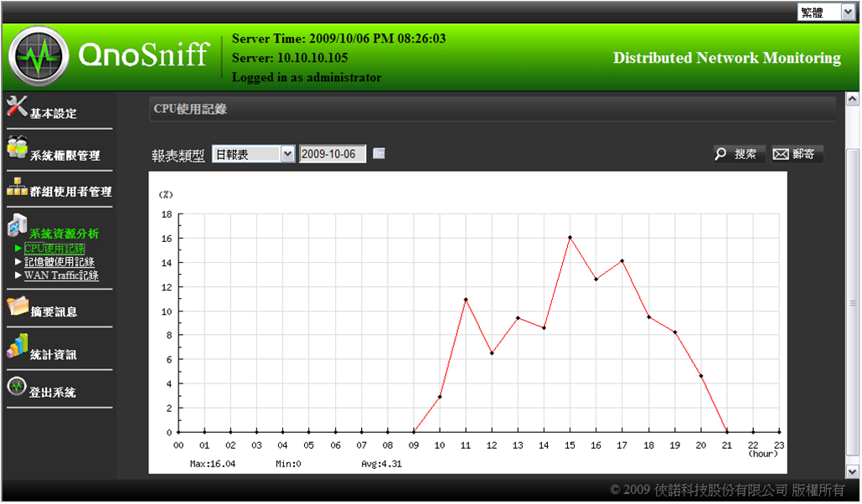Click the bar chart icon beside 統計資訊
This screenshot has height=504, width=862.
pos(18,347)
